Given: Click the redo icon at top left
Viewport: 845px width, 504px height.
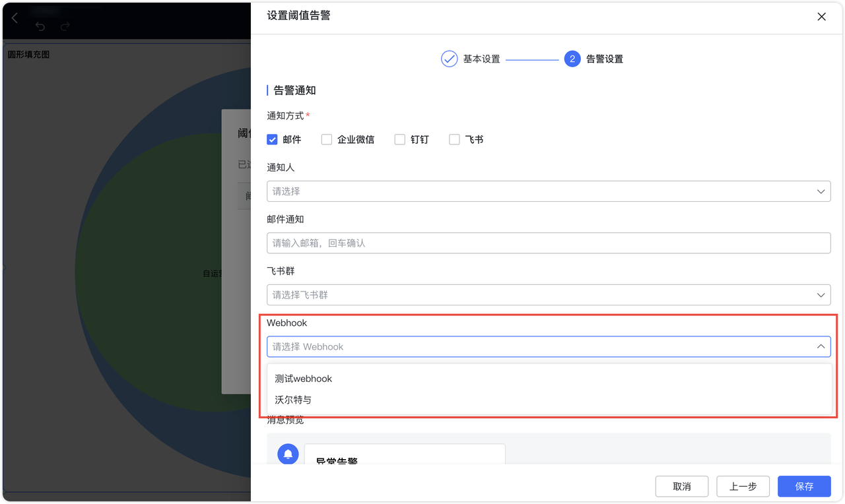Looking at the screenshot, I should [x=64, y=25].
